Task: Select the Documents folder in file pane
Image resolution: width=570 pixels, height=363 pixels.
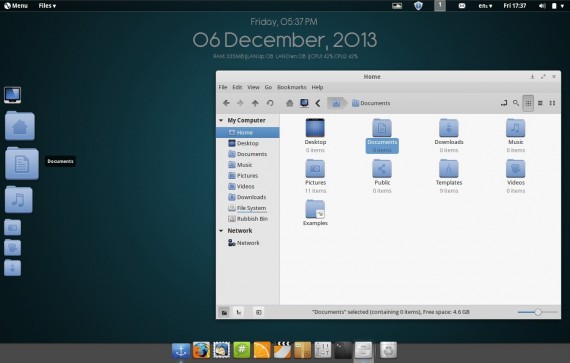Action: (x=382, y=128)
